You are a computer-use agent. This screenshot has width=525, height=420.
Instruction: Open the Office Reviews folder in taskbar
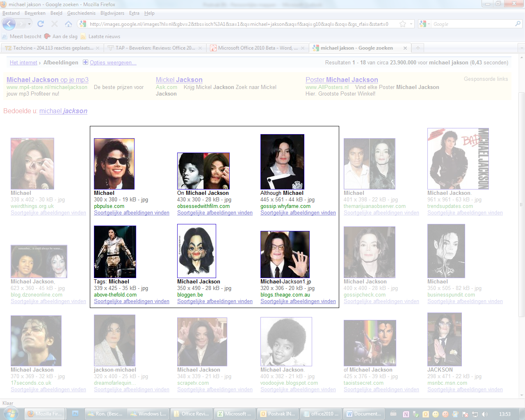[x=192, y=414]
